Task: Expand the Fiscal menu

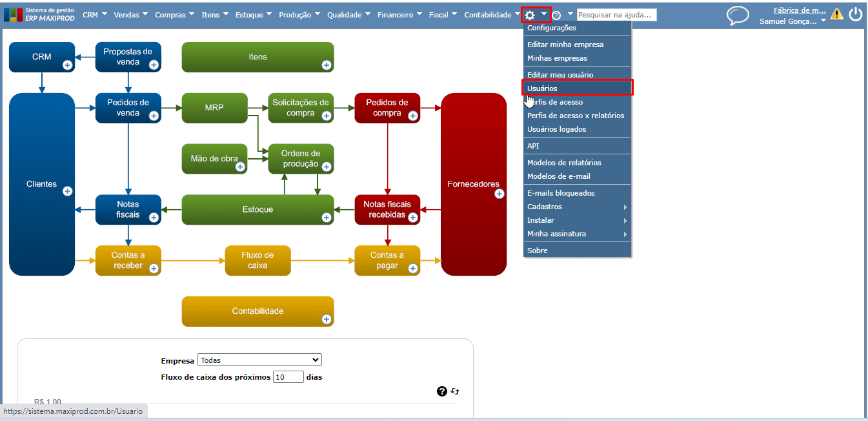Action: (x=443, y=15)
